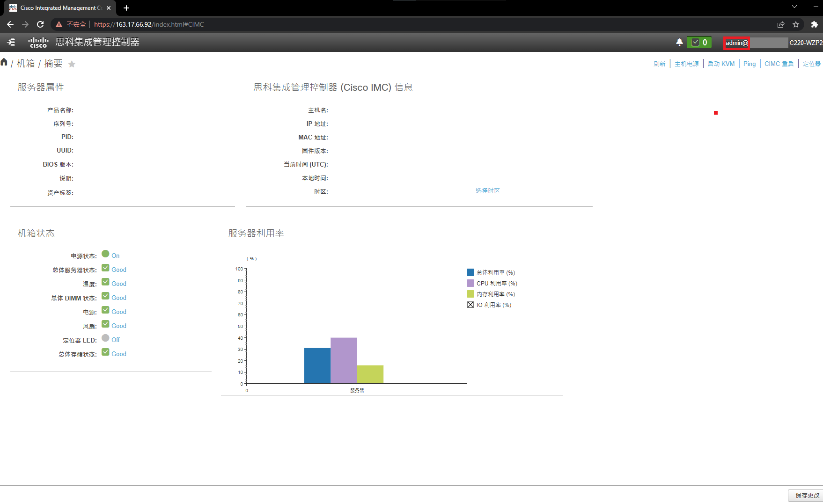Click the power state On indicator
823x504 pixels.
(105, 254)
